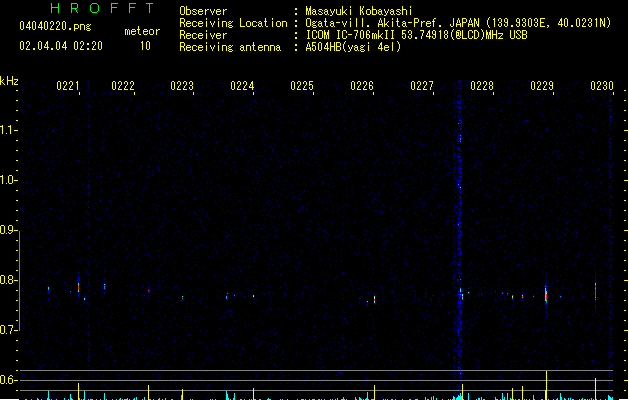Click the 0222 time marker

point(123,86)
